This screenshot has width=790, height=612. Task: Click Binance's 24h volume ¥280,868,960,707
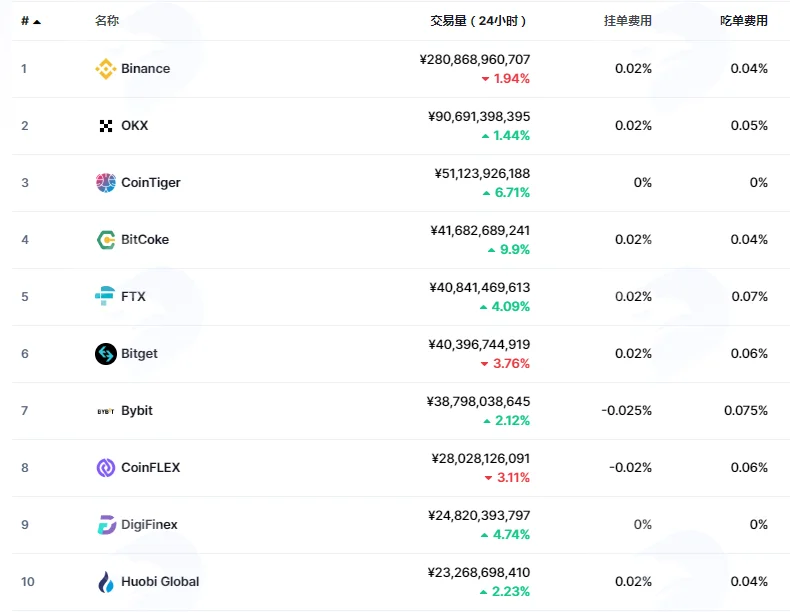[x=475, y=59]
